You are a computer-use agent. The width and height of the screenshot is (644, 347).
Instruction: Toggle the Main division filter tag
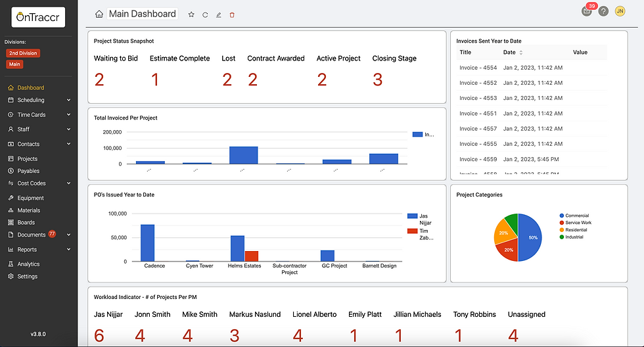[x=14, y=64]
